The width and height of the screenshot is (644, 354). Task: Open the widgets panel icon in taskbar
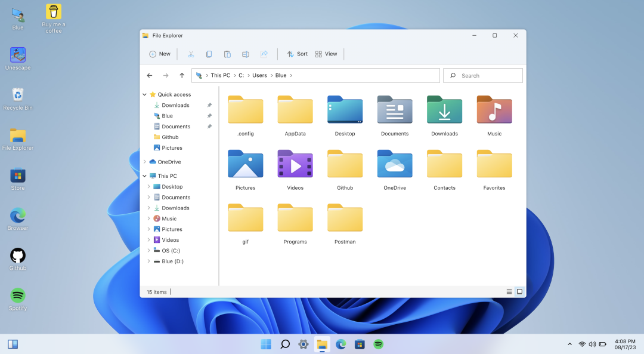click(x=13, y=344)
